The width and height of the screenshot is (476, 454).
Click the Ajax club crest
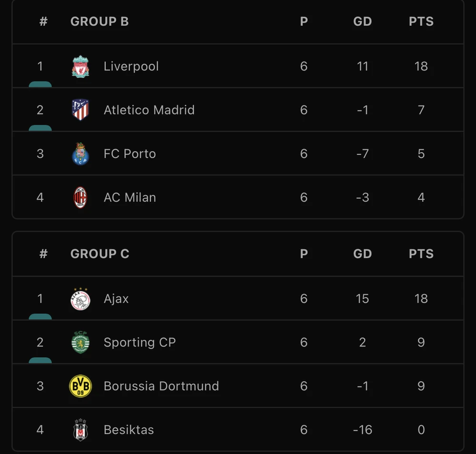[x=80, y=299]
